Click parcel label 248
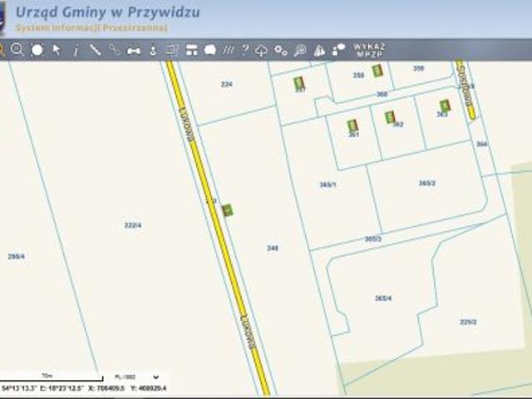The image size is (532, 399). [x=273, y=249]
